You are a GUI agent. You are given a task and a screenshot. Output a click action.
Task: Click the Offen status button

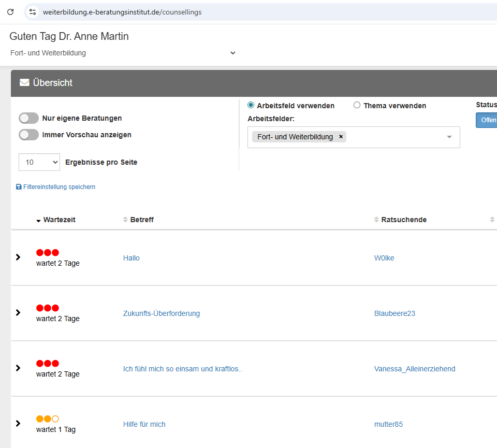487,120
